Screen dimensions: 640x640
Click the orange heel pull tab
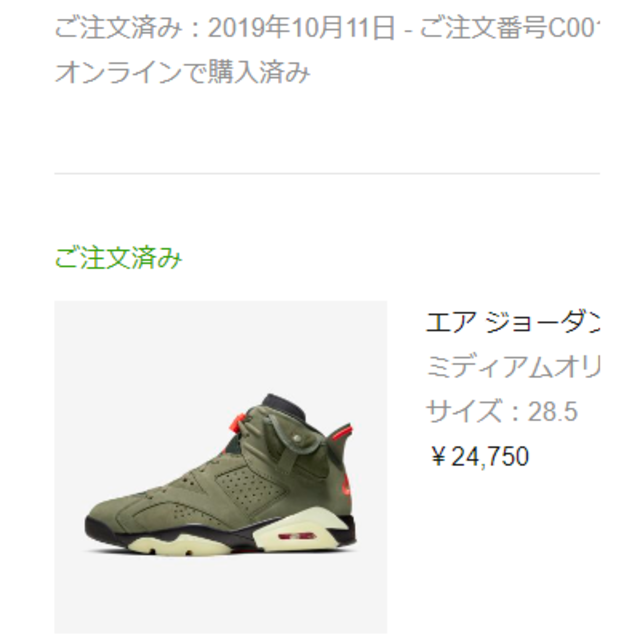[342, 431]
